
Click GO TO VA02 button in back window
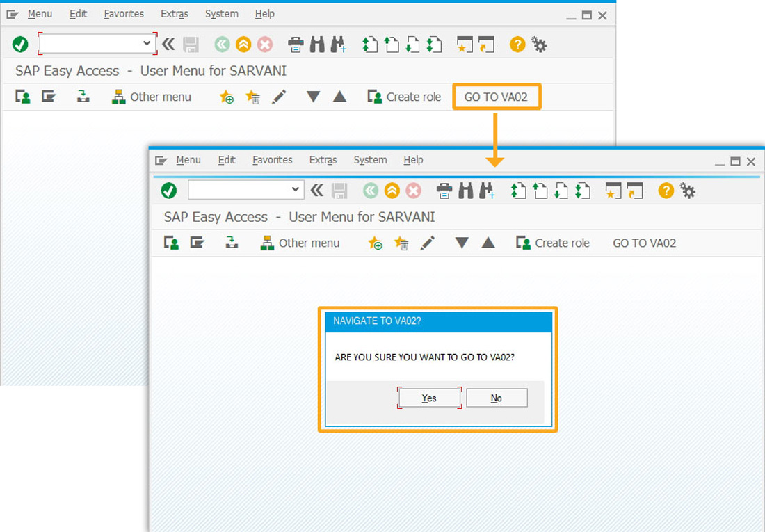click(x=496, y=97)
